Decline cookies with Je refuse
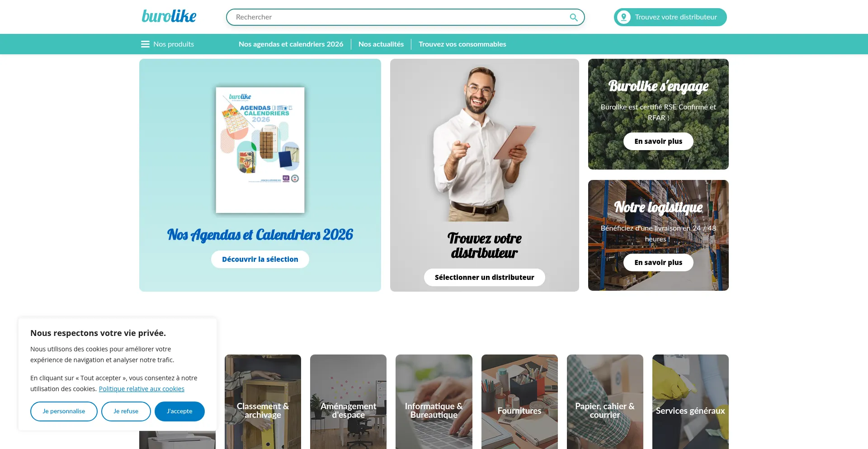The image size is (868, 449). coord(126,411)
